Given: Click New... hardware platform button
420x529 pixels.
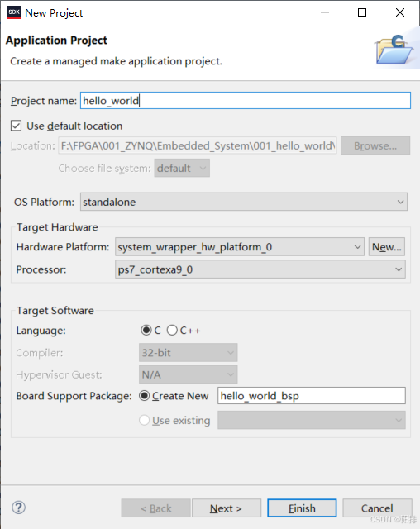Looking at the screenshot, I should 387,247.
